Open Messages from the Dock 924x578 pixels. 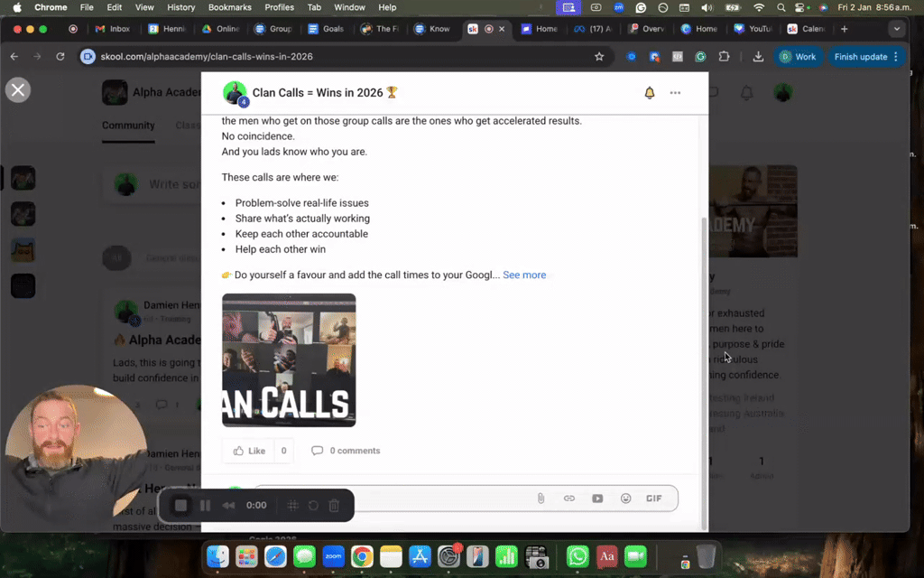(304, 556)
